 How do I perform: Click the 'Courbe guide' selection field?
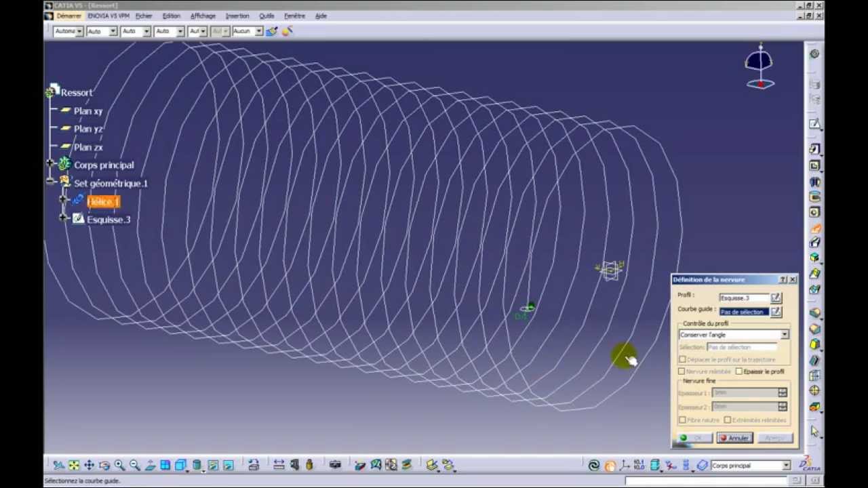(x=744, y=312)
